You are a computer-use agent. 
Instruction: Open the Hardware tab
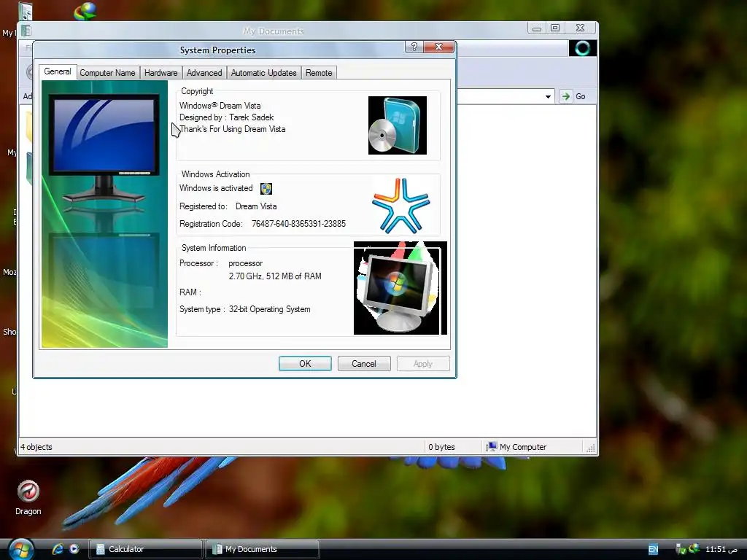[x=160, y=73]
